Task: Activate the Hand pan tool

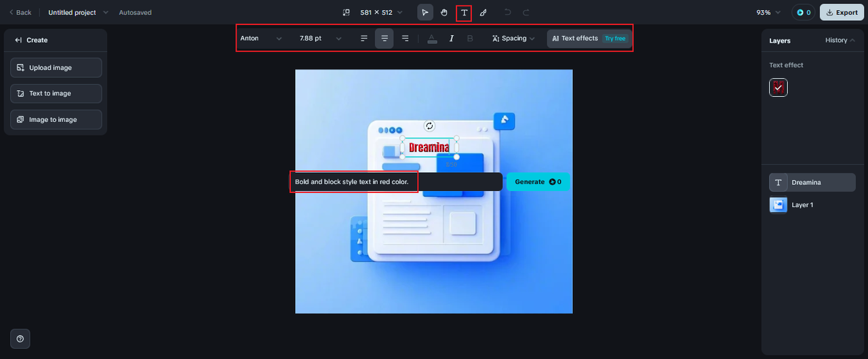Action: [444, 12]
